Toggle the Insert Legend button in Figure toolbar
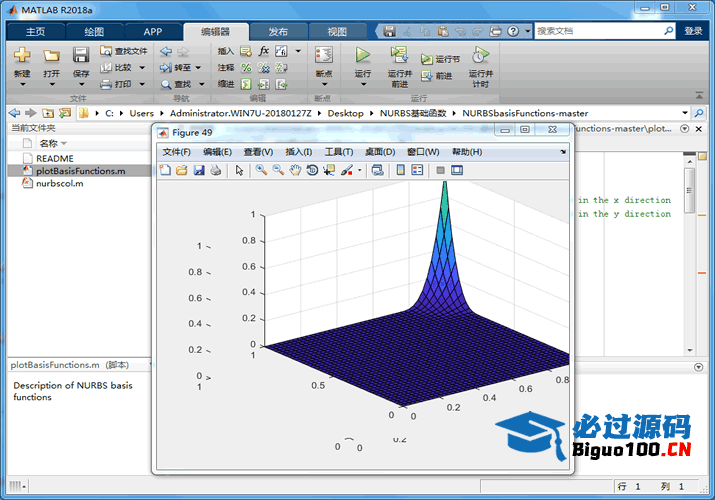Viewport: 715px width, 500px height. (x=417, y=170)
